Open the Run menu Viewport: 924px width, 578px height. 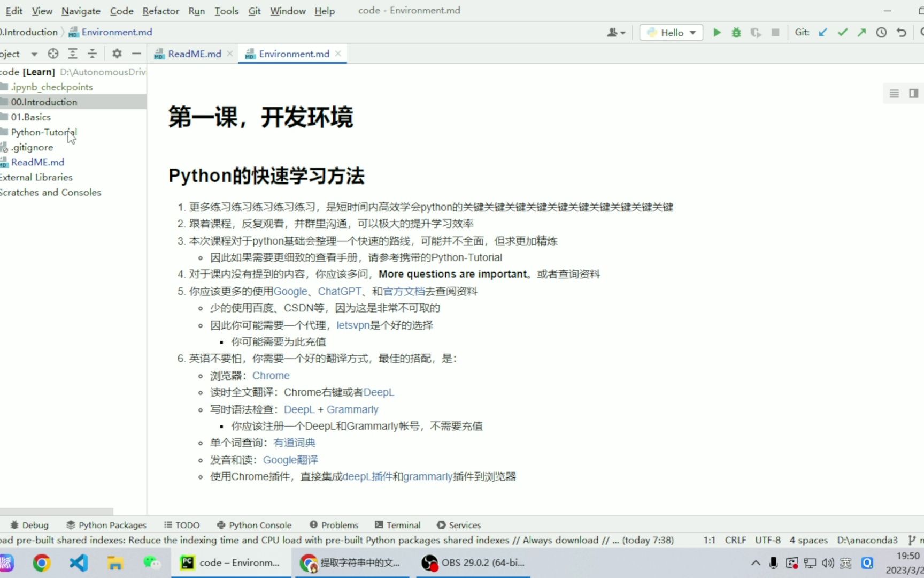[x=197, y=11]
